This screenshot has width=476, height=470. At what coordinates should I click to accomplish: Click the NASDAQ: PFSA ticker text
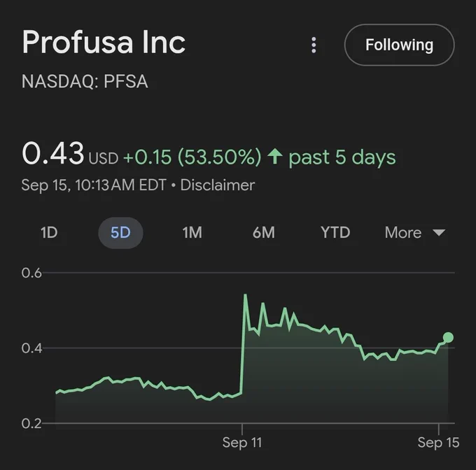point(85,81)
